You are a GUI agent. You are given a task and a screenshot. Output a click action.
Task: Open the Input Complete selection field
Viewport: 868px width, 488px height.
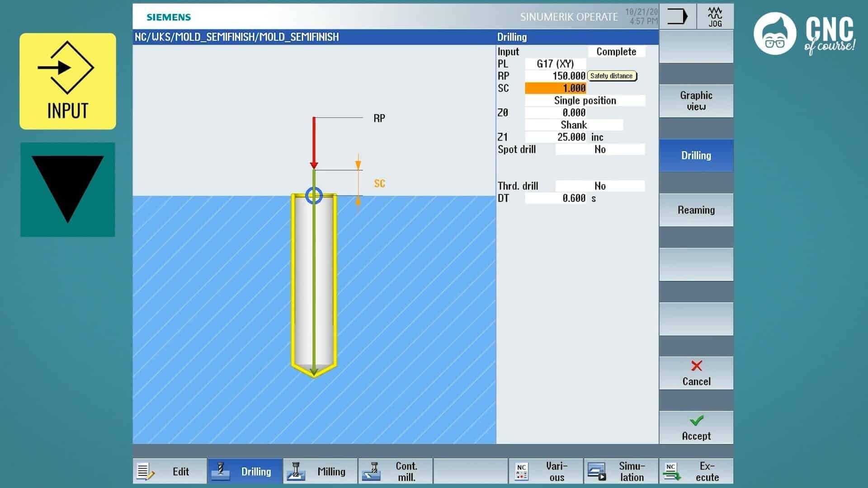pos(616,52)
